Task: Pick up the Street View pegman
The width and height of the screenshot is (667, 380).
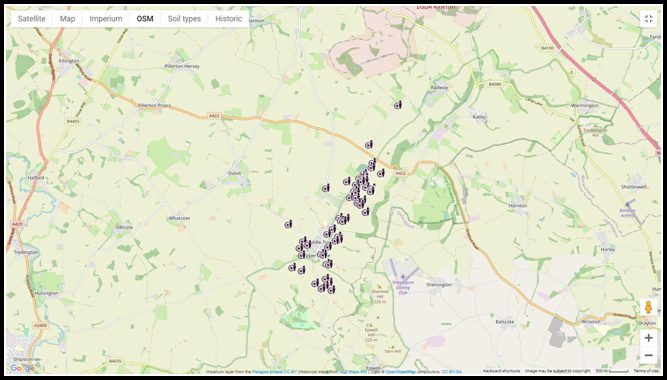Action: [648, 307]
